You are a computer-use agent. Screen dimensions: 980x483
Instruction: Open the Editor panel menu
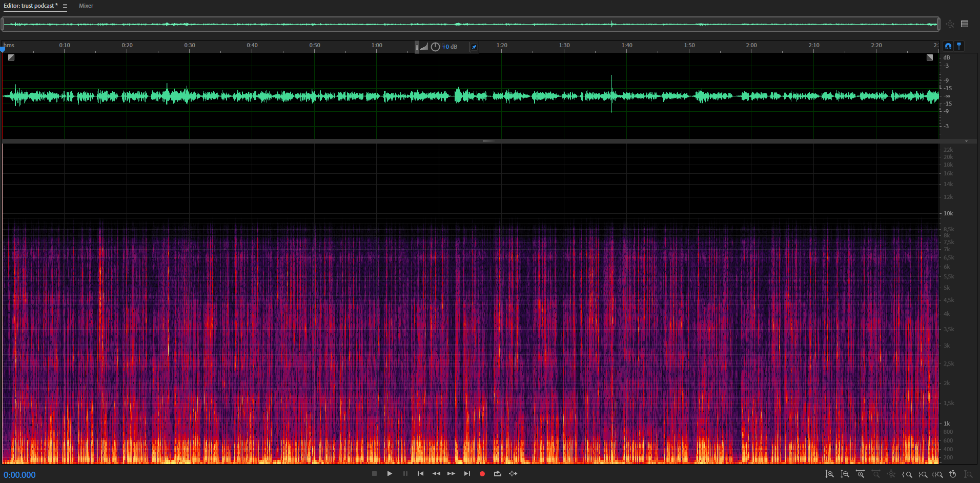[x=65, y=6]
